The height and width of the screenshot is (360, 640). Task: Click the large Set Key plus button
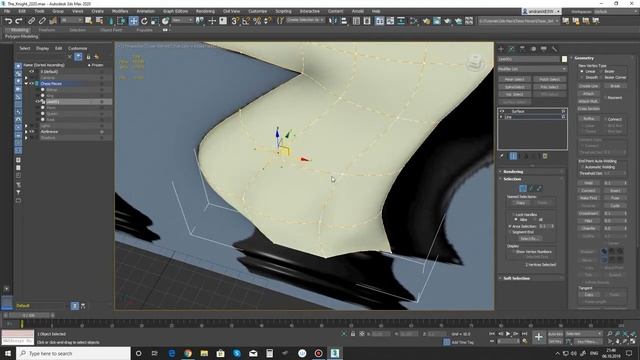[539, 337]
